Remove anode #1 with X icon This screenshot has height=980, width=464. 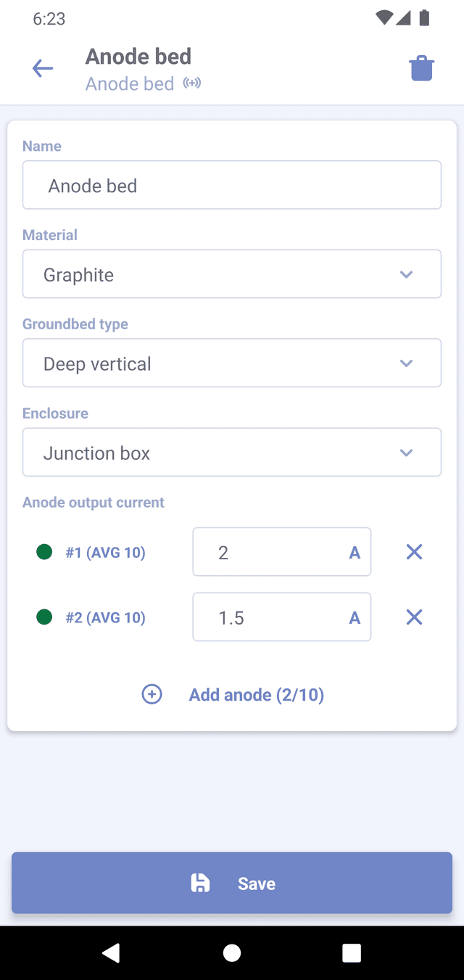point(414,552)
